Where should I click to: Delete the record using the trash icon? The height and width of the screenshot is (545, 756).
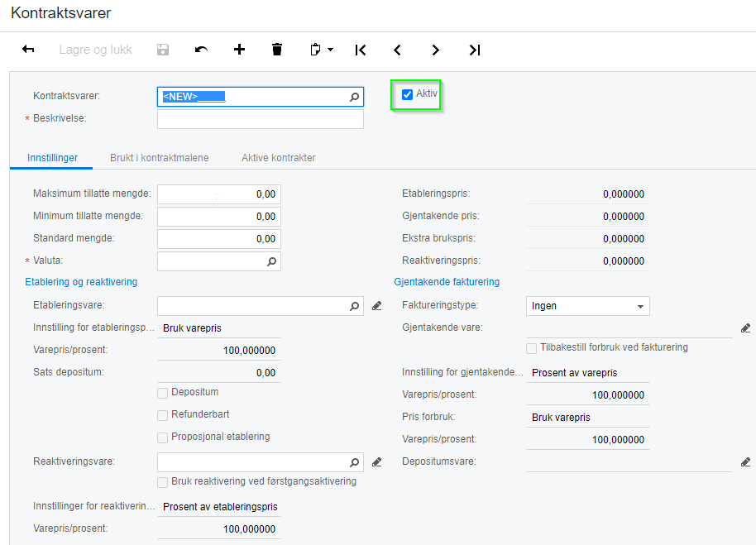(x=277, y=49)
